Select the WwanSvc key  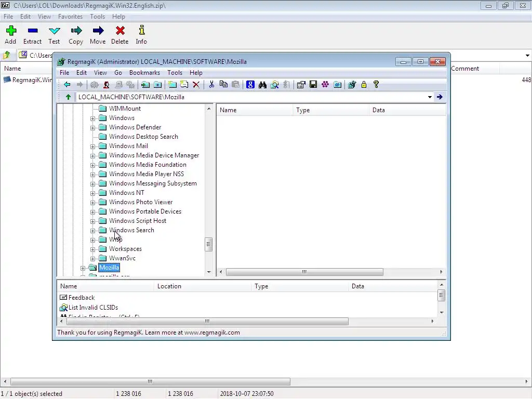[122, 259]
